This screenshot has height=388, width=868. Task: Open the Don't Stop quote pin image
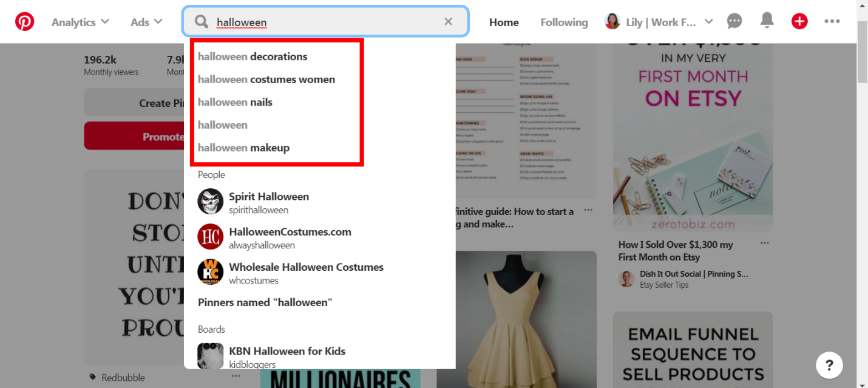(x=134, y=267)
